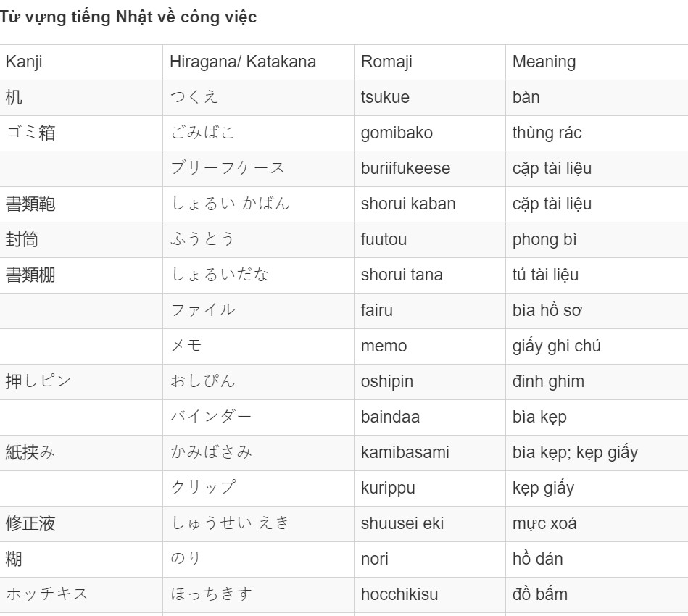Select the romaji text 'gomibako'

tap(397, 133)
